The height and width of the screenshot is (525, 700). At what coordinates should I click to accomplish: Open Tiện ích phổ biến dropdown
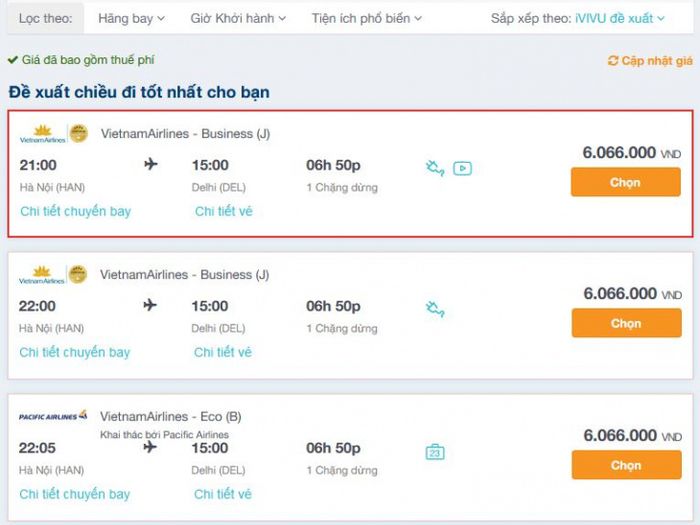click(366, 18)
